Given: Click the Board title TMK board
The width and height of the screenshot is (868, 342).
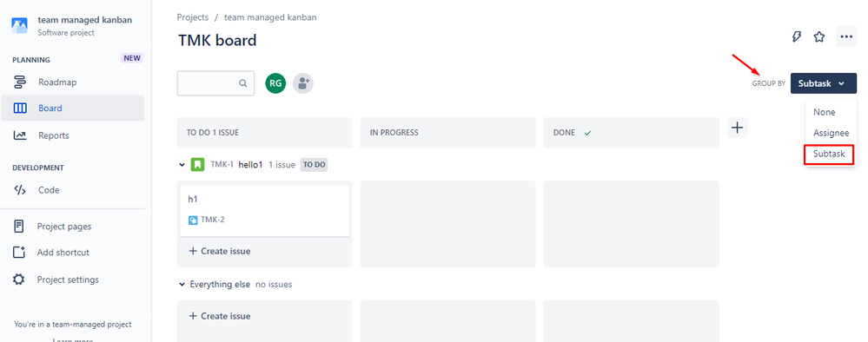Looking at the screenshot, I should (x=217, y=41).
